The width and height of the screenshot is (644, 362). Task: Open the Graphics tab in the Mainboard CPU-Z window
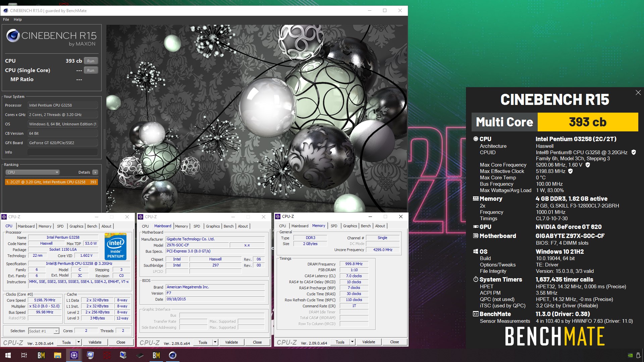(x=213, y=226)
